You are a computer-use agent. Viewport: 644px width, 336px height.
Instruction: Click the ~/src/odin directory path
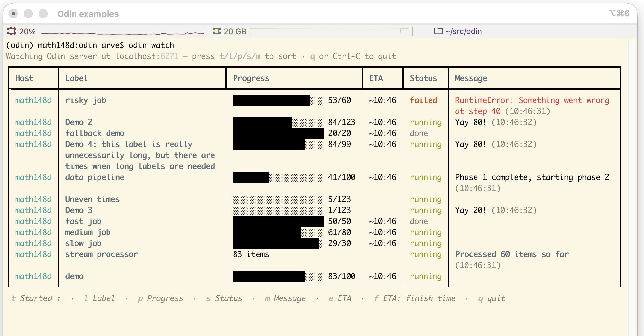point(464,31)
